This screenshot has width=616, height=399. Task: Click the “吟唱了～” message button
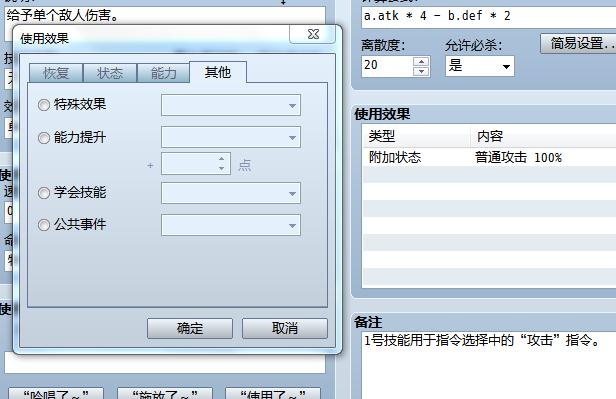point(56,394)
